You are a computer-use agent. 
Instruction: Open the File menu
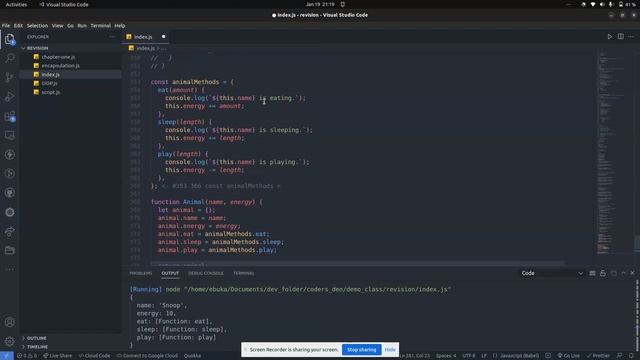point(6,25)
